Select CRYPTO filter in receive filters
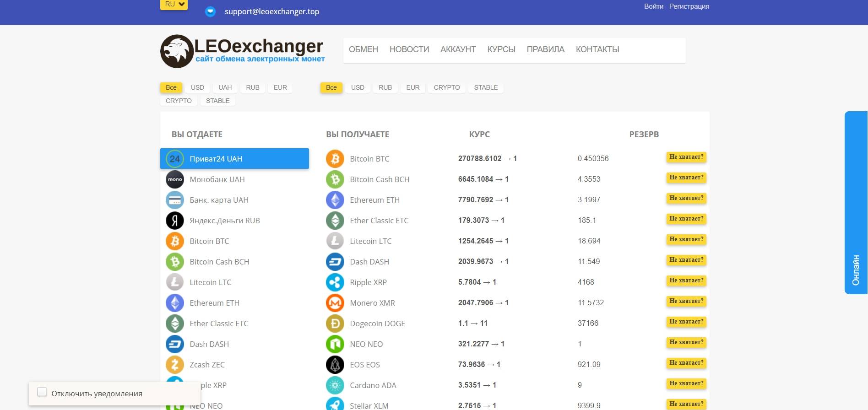This screenshot has width=868, height=410. click(x=447, y=87)
